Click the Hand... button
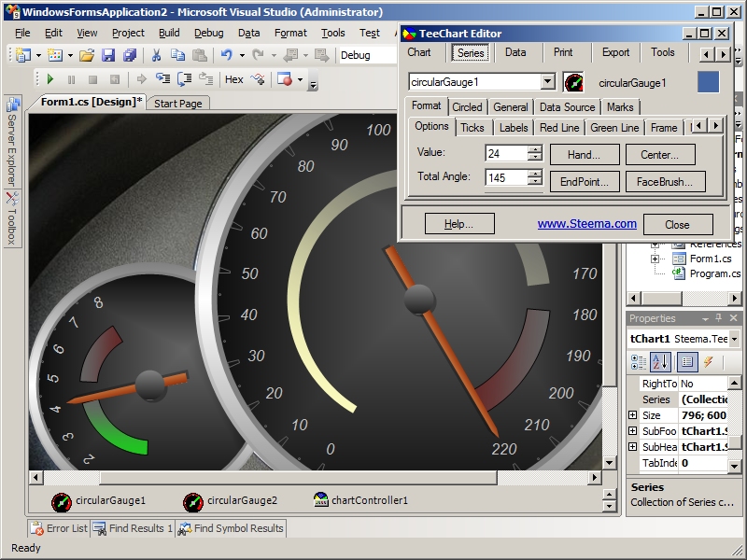 click(585, 155)
